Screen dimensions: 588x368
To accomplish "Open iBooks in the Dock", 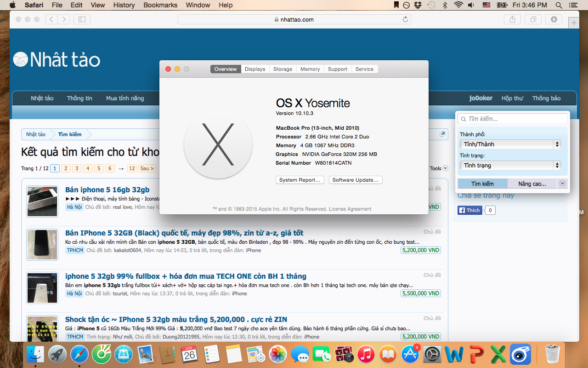I will (x=388, y=354).
